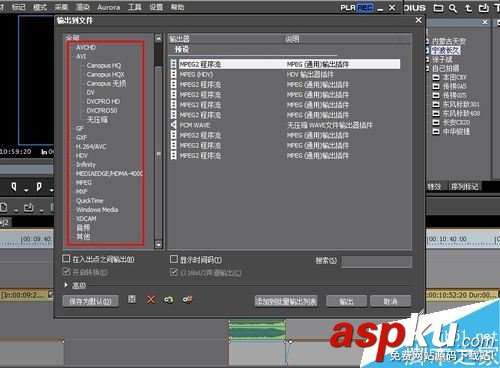Click the 保存为默认 button
This screenshot has height=368, width=500.
91,301
